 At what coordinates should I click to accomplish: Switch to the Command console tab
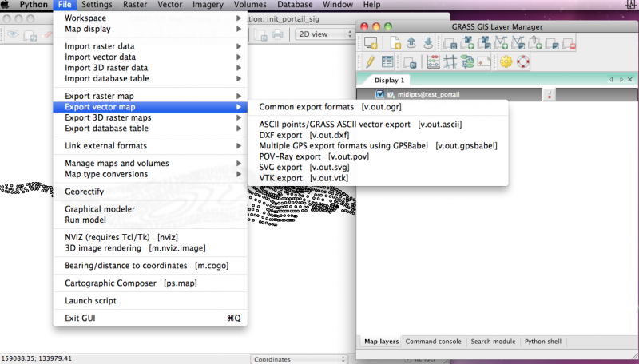click(x=433, y=342)
